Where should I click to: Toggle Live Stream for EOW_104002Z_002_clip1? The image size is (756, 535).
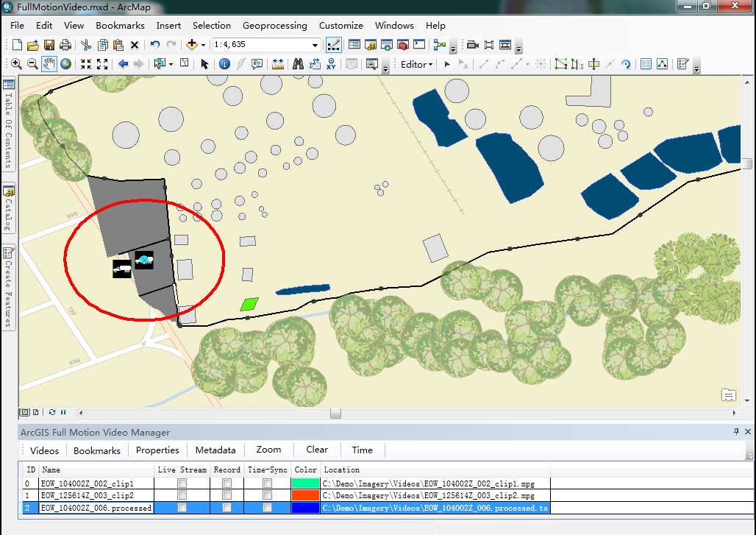tap(182, 483)
